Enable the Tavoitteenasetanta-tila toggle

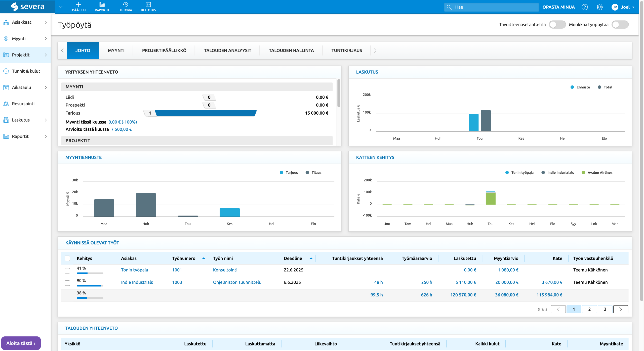click(x=557, y=25)
